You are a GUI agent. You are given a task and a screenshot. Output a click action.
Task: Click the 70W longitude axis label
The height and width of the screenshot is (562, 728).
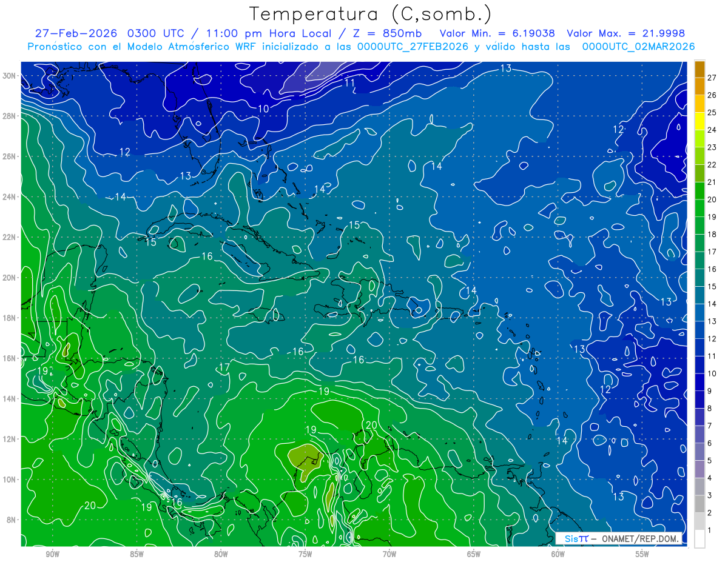click(x=389, y=554)
